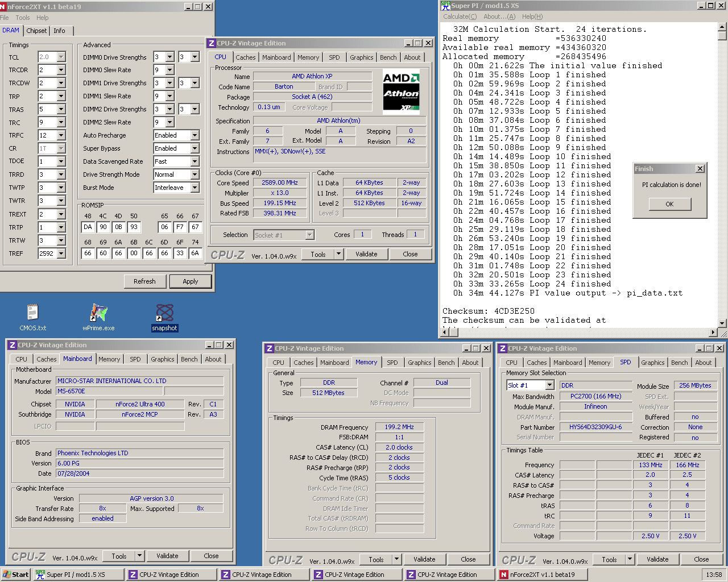Click the system clock 13:58
The width and height of the screenshot is (728, 582).
pos(714,575)
